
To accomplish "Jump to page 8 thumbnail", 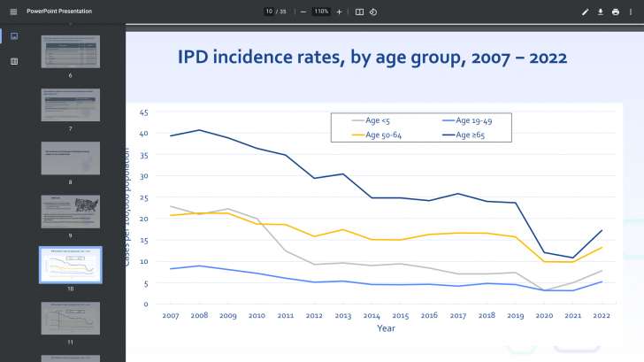I will click(70, 158).
